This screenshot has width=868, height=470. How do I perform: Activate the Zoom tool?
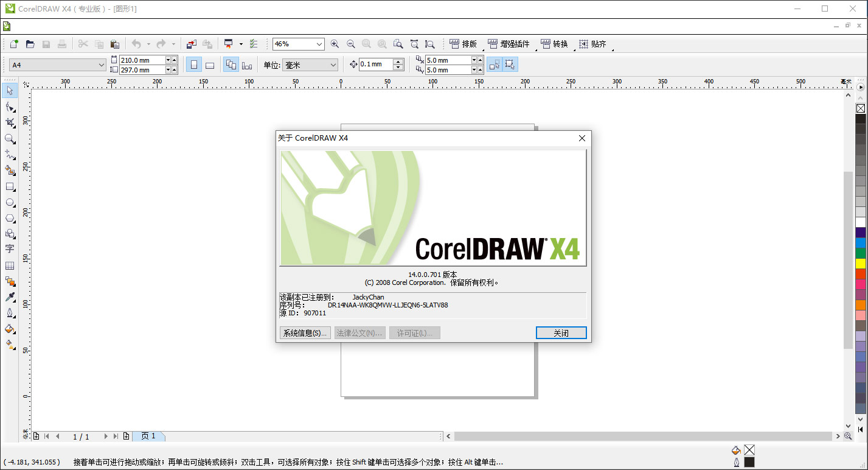point(10,136)
